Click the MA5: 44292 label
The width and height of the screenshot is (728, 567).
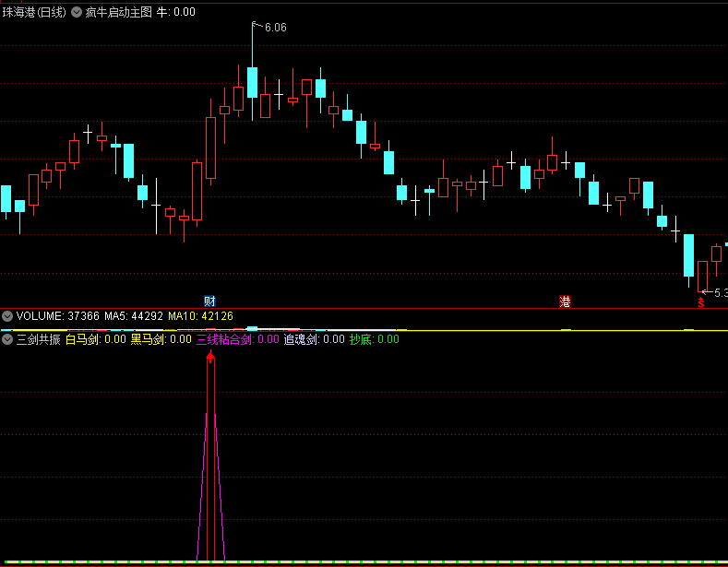point(134,316)
